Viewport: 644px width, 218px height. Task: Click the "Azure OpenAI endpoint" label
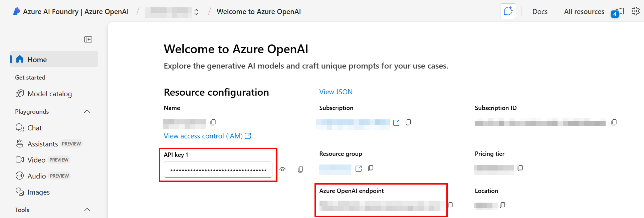point(352,191)
